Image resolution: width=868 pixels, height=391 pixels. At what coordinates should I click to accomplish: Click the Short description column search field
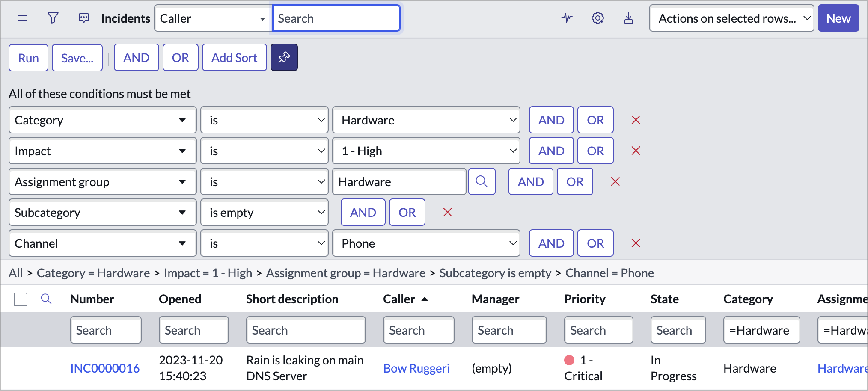tap(306, 330)
